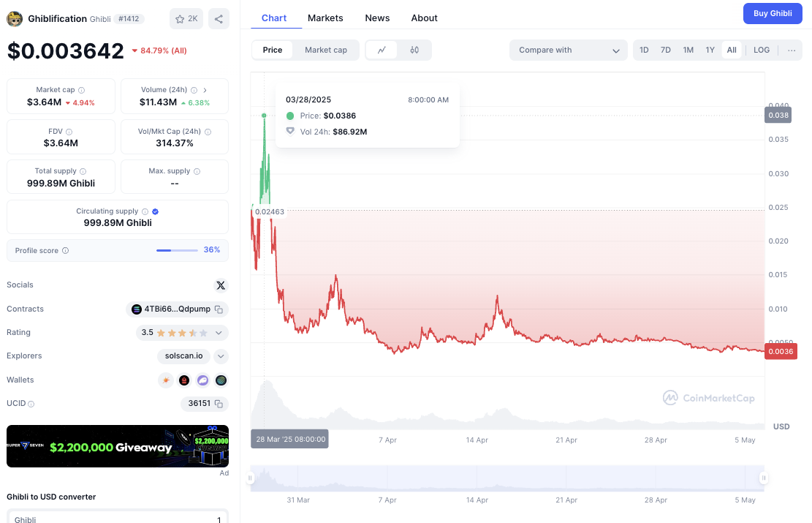This screenshot has width=812, height=523.
Task: Click the 4TBi66...Qdpump contract address
Action: coord(177,309)
